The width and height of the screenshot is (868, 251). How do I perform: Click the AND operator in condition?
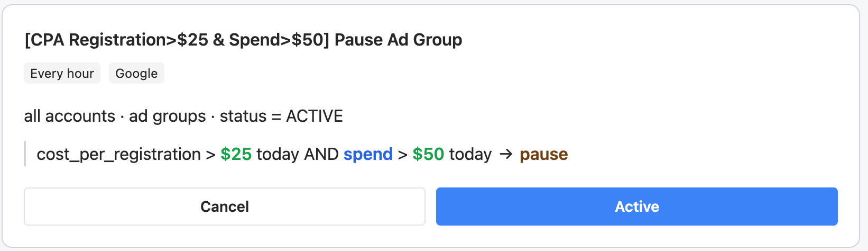(321, 154)
